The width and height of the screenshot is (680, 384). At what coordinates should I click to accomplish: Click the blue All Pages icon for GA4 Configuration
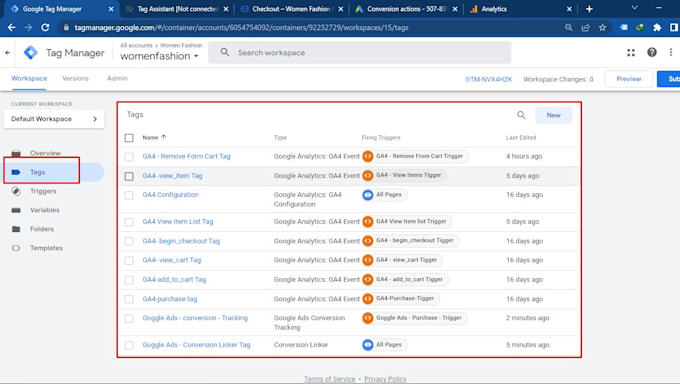pos(368,195)
